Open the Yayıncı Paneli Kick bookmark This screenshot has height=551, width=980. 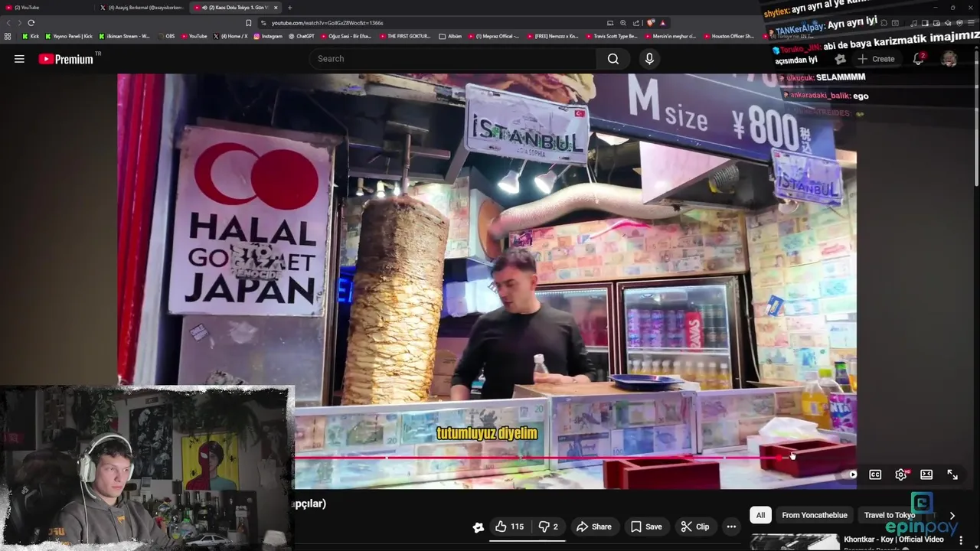click(x=69, y=36)
